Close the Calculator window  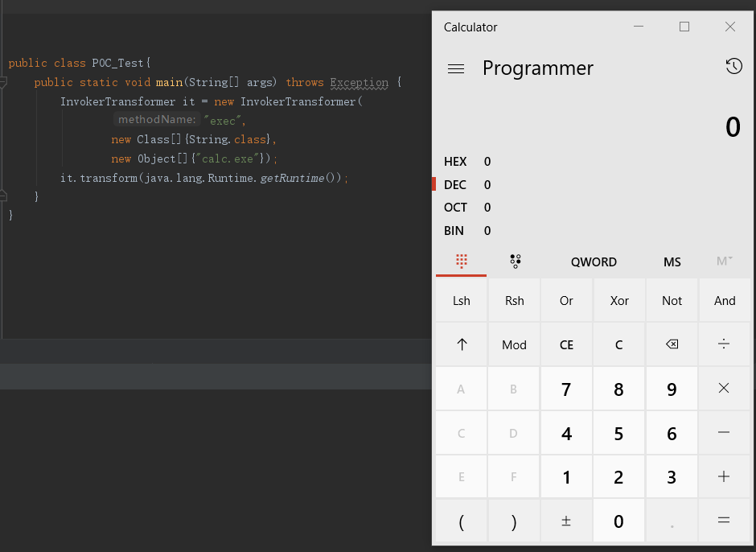point(730,27)
